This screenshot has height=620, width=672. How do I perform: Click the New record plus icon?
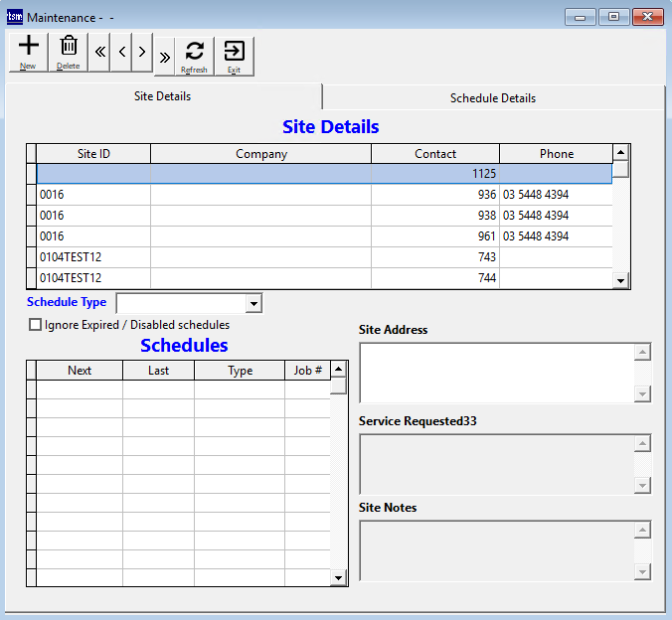point(29,52)
